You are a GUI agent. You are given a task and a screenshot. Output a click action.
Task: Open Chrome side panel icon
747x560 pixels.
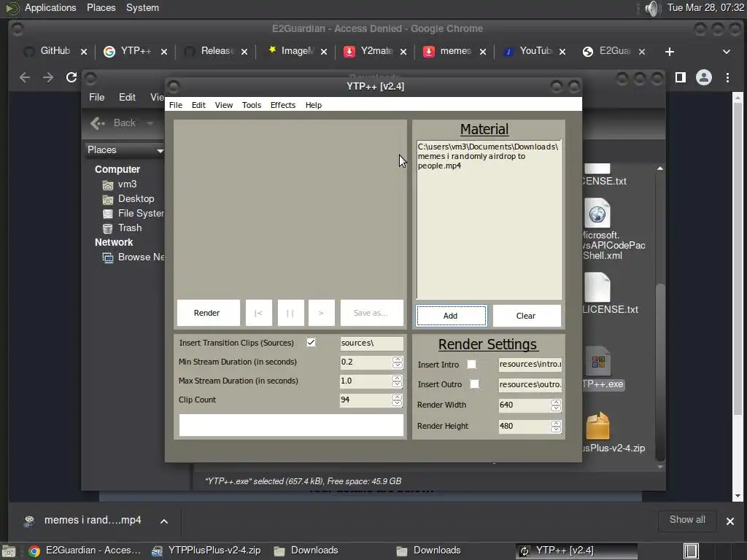(681, 77)
